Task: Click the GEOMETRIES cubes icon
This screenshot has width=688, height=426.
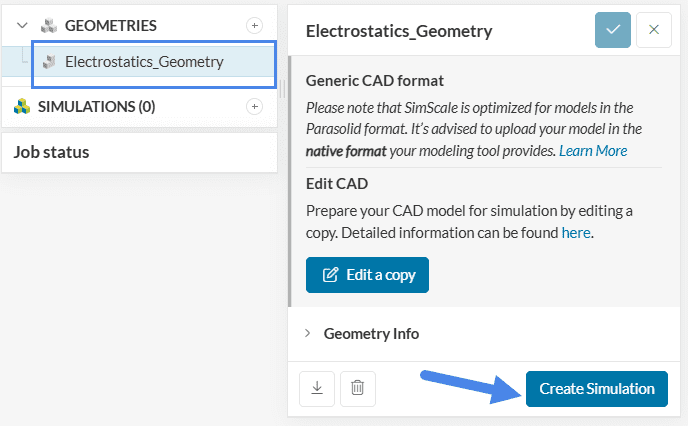Action: (x=47, y=24)
